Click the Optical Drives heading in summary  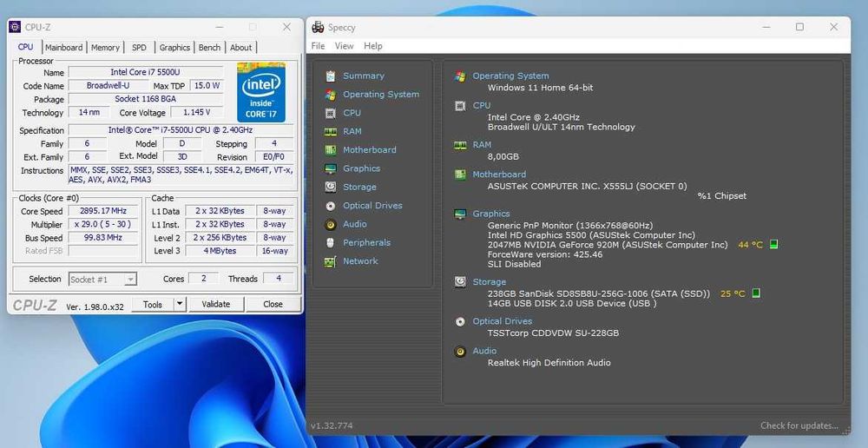(x=502, y=321)
